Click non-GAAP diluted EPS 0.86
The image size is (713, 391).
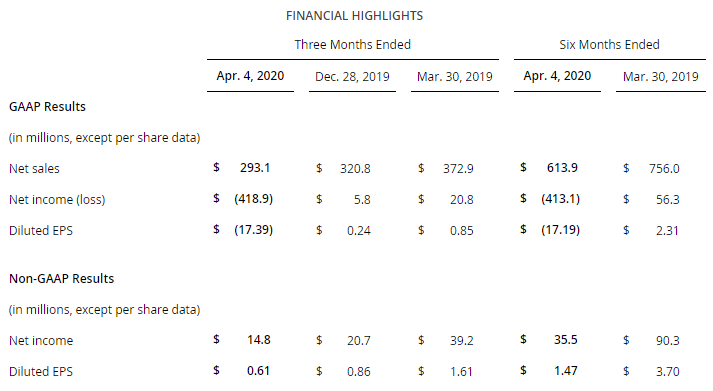click(x=359, y=371)
